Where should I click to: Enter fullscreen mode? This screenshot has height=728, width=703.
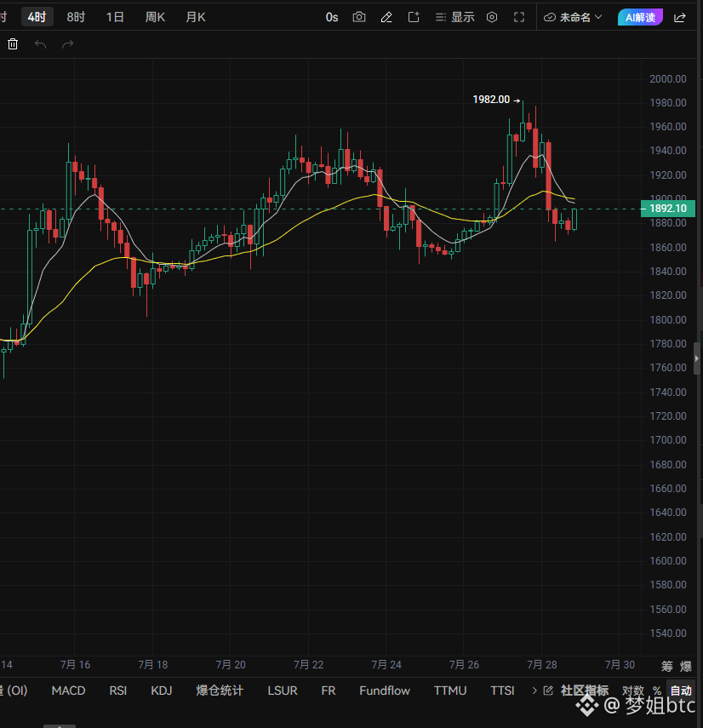tap(519, 17)
